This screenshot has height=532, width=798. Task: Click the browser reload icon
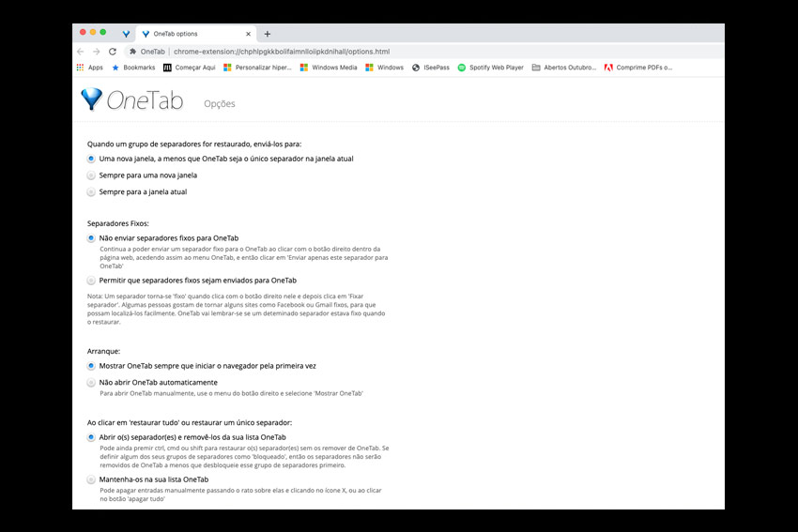(x=113, y=52)
